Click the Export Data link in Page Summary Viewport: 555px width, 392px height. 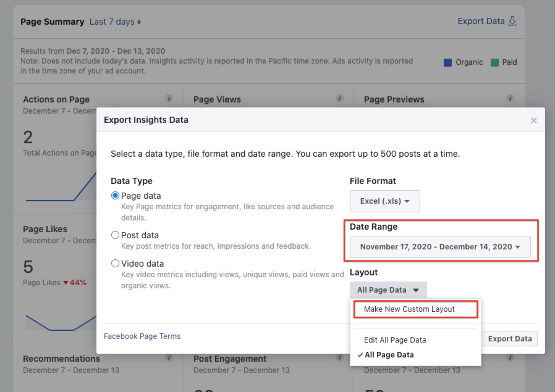[x=481, y=21]
